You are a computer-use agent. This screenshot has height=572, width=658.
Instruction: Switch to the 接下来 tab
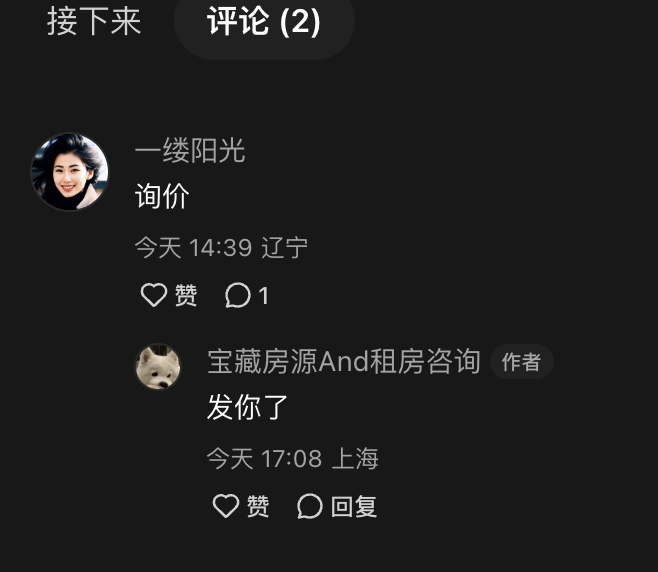[x=94, y=21]
